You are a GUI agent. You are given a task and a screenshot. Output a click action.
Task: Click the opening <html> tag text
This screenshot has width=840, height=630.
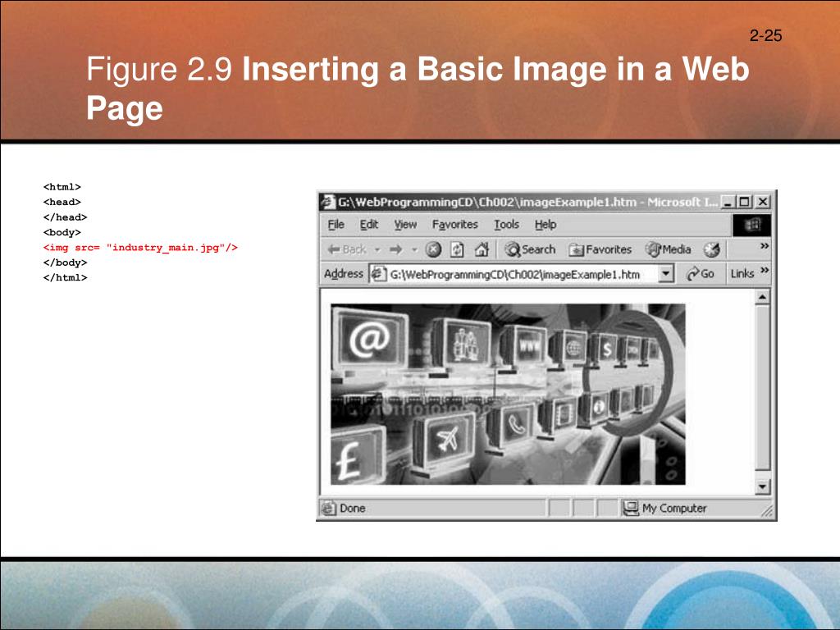click(x=62, y=187)
